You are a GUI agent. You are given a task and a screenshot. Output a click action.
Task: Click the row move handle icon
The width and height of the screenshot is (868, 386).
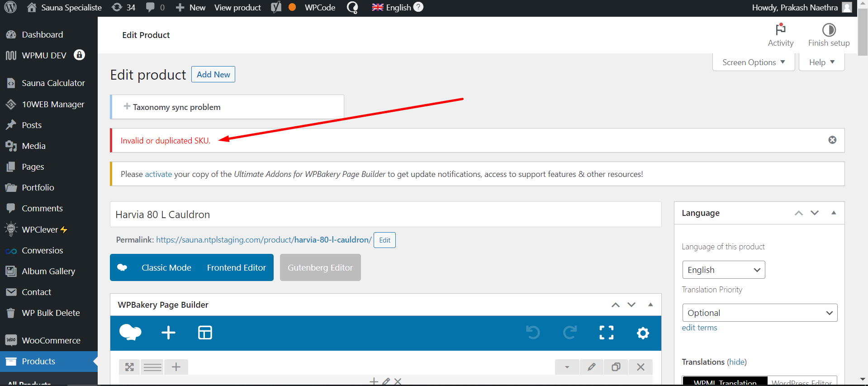pos(129,367)
